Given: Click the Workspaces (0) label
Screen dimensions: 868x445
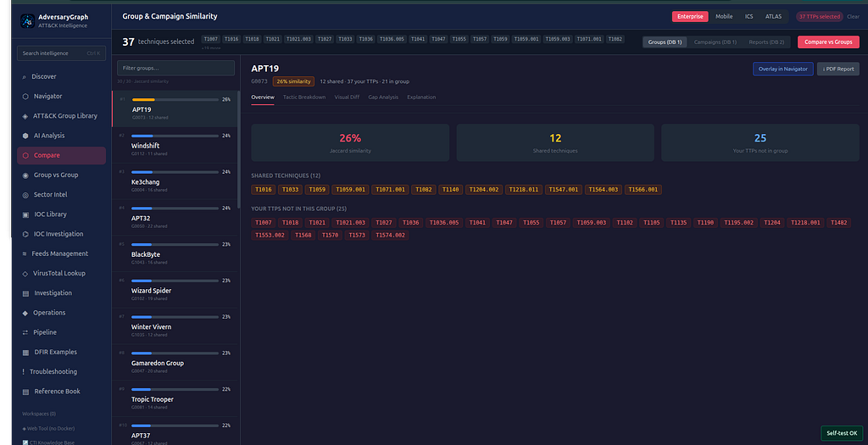Looking at the screenshot, I should pos(39,414).
